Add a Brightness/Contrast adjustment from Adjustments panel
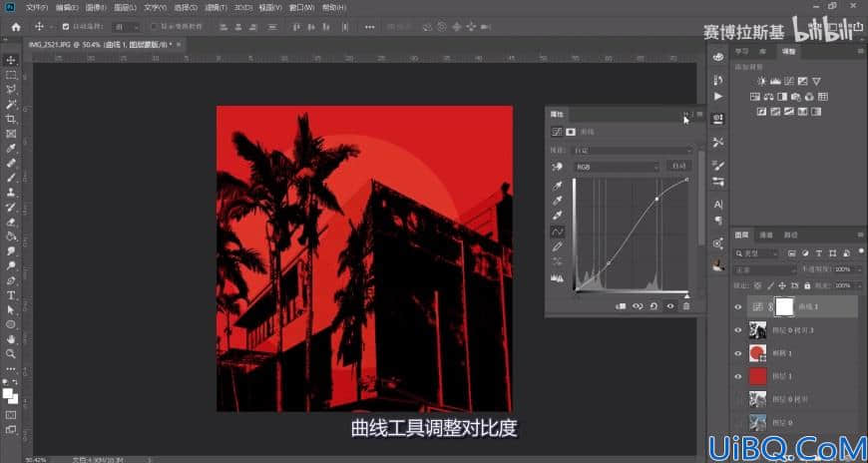 click(762, 82)
